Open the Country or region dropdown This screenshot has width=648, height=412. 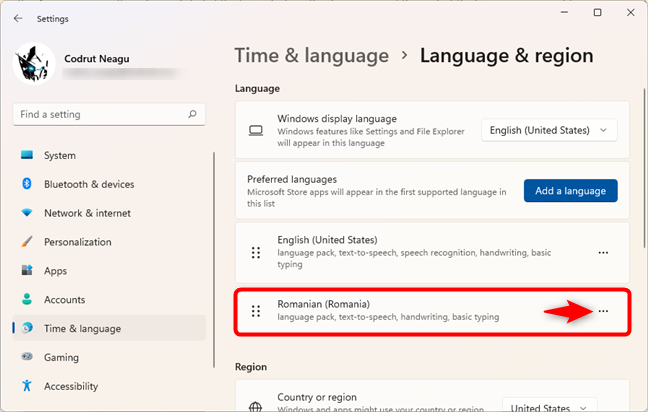click(550, 407)
